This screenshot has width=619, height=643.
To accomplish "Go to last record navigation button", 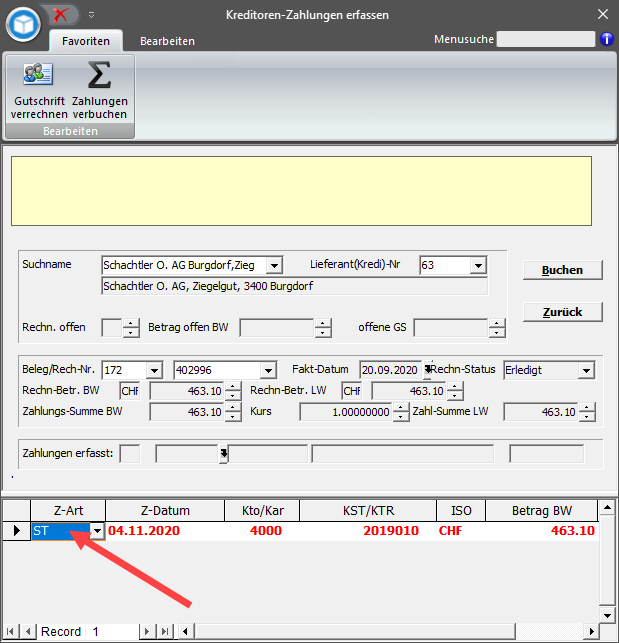I will point(165,632).
